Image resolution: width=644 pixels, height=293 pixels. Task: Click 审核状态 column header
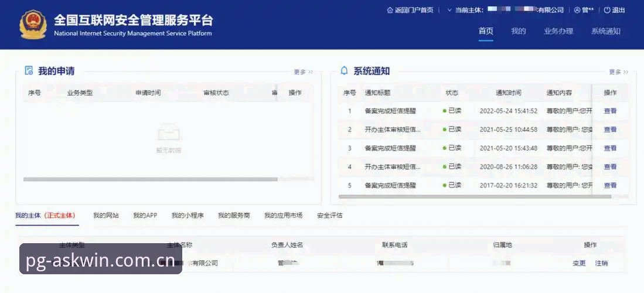[216, 93]
